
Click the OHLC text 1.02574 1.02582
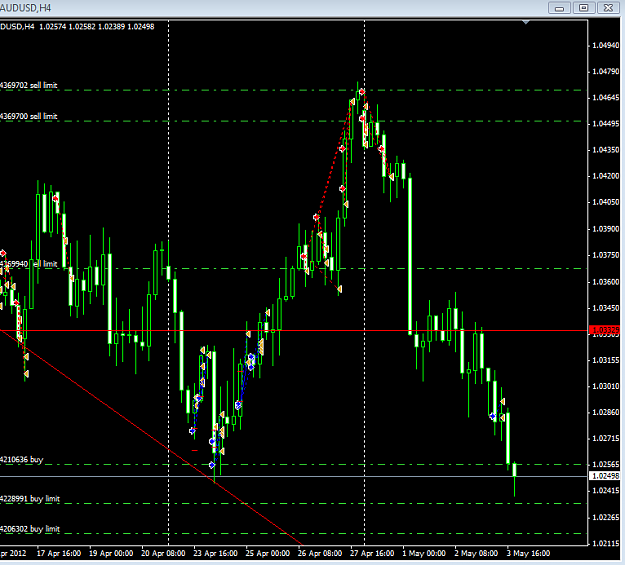pos(67,27)
